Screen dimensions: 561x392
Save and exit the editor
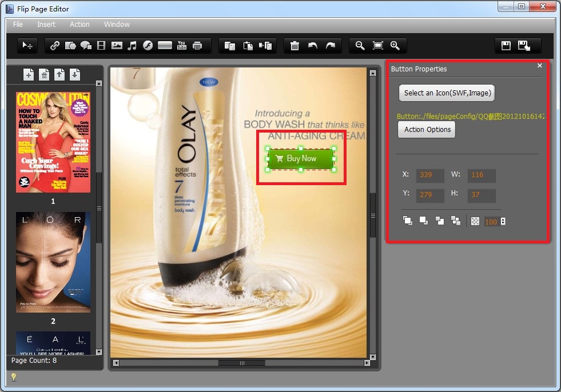pos(524,45)
